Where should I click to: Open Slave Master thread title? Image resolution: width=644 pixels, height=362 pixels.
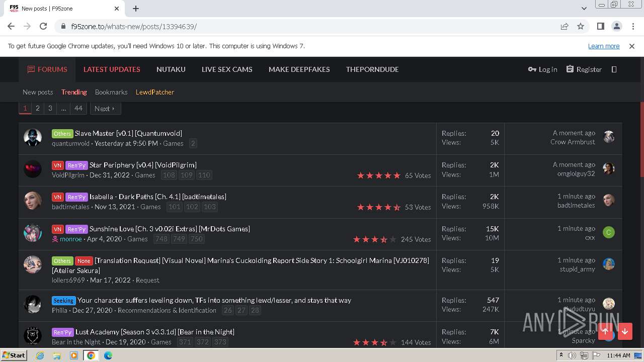128,133
